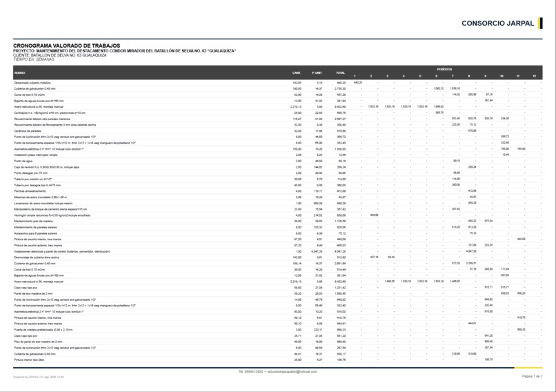The image size is (556, 392).
Task: Select Mantenimiento piso de madera row
Action: pos(277,222)
